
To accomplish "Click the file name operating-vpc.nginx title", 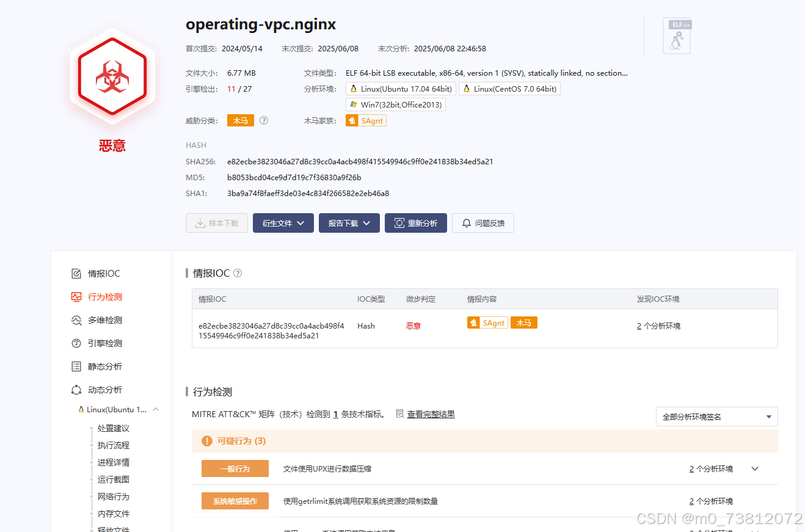I will pyautogui.click(x=261, y=24).
